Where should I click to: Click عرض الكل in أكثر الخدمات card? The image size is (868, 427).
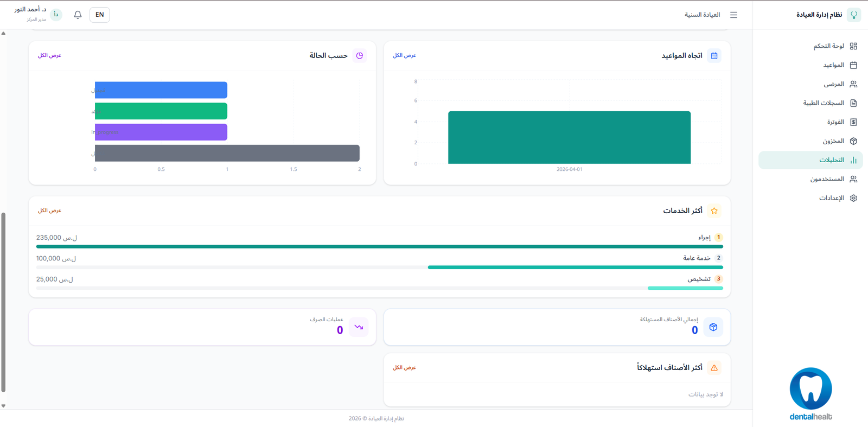click(49, 211)
